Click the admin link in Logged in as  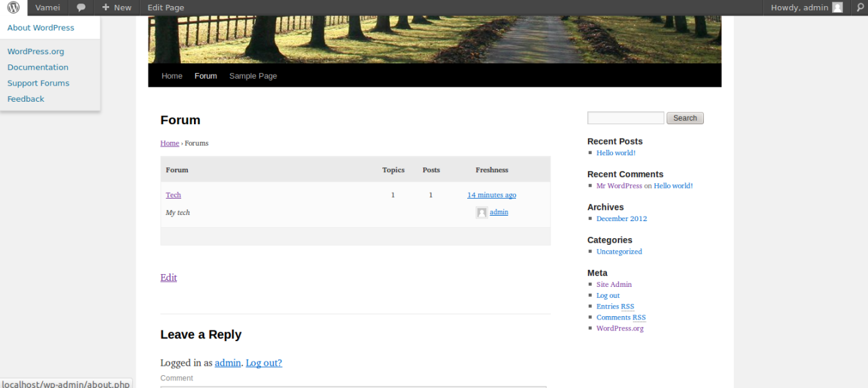(x=228, y=363)
